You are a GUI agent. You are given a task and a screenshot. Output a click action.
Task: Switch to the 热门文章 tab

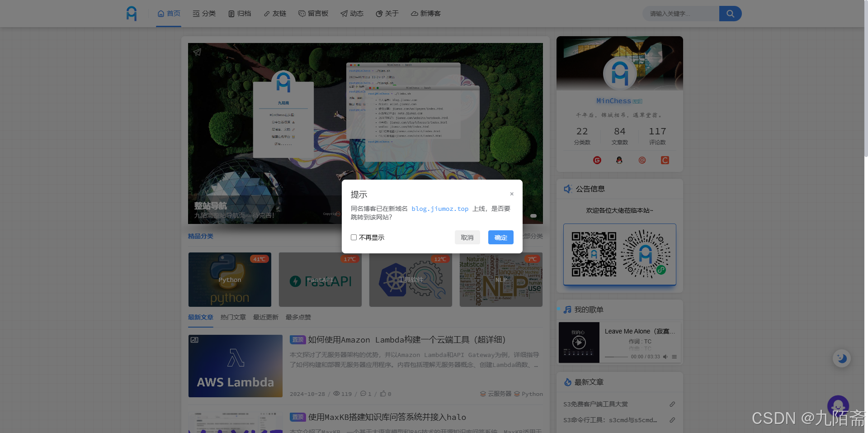[233, 317]
